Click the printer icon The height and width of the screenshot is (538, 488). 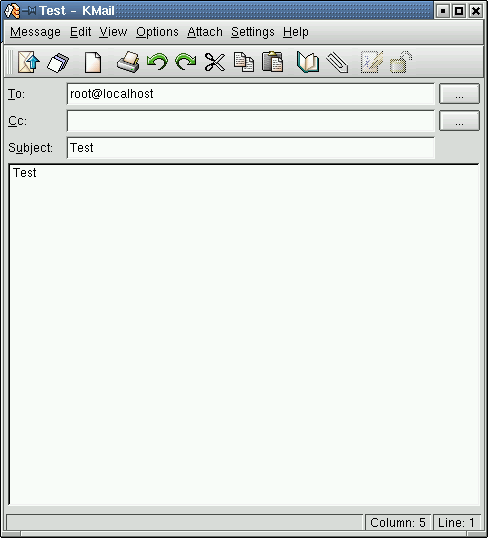click(128, 62)
